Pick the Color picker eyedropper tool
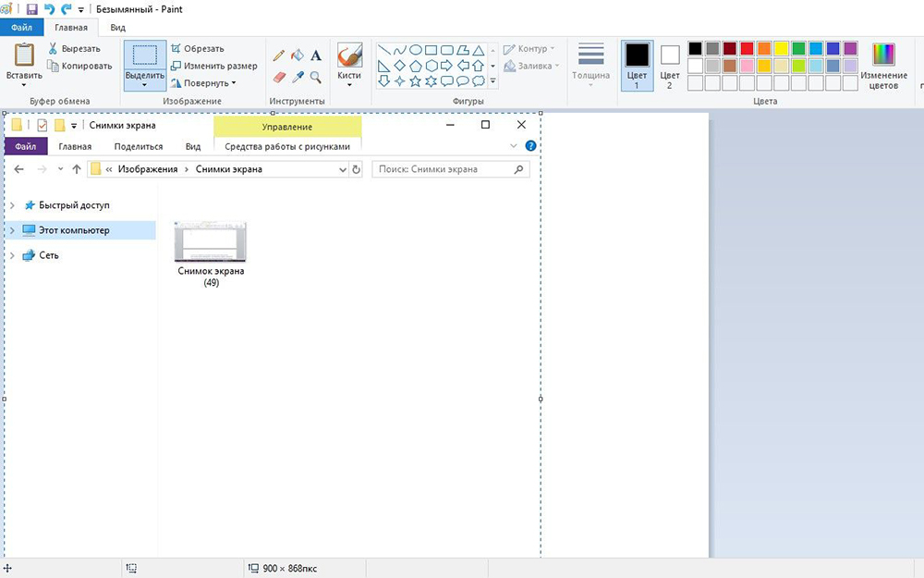The image size is (924, 578). [298, 78]
